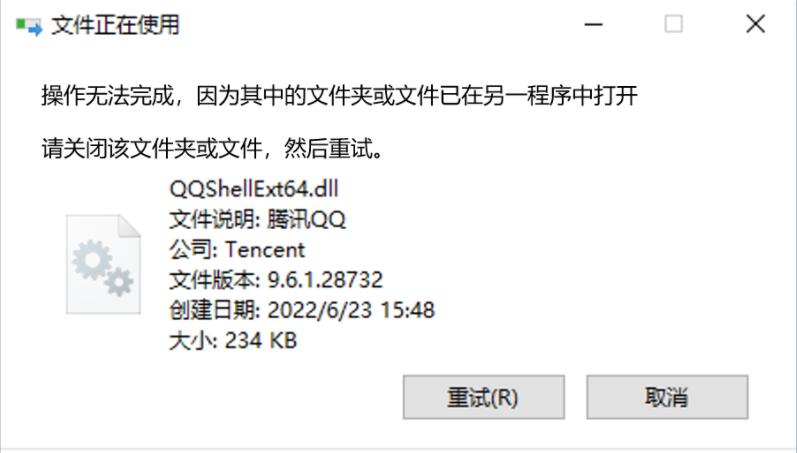Click the dialog title 文件正在使用
The width and height of the screenshot is (797, 453).
tap(116, 25)
